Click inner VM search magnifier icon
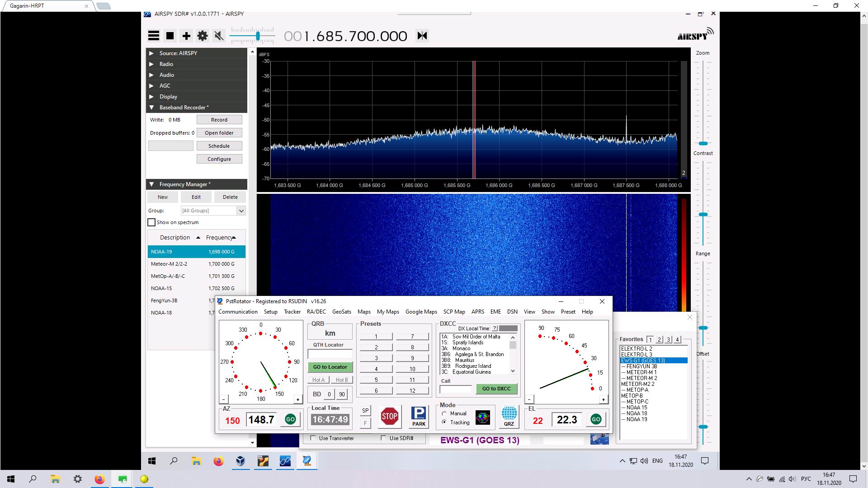The width and height of the screenshot is (868, 488). point(174,461)
